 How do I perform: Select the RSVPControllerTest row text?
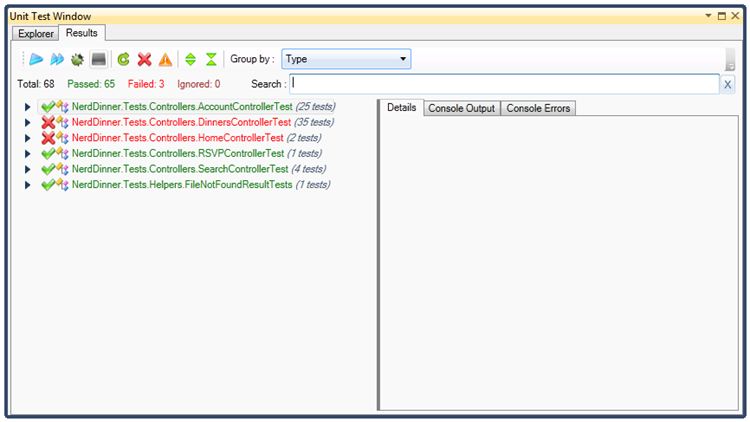tap(178, 154)
